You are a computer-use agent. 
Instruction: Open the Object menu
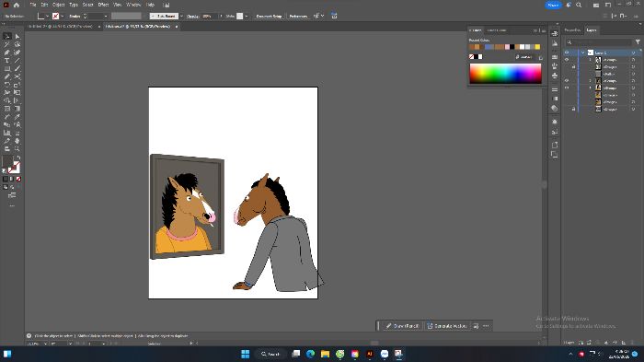(x=59, y=5)
